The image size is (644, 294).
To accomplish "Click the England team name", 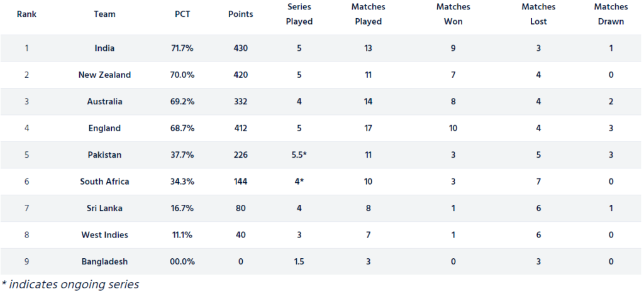I will tap(104, 128).
